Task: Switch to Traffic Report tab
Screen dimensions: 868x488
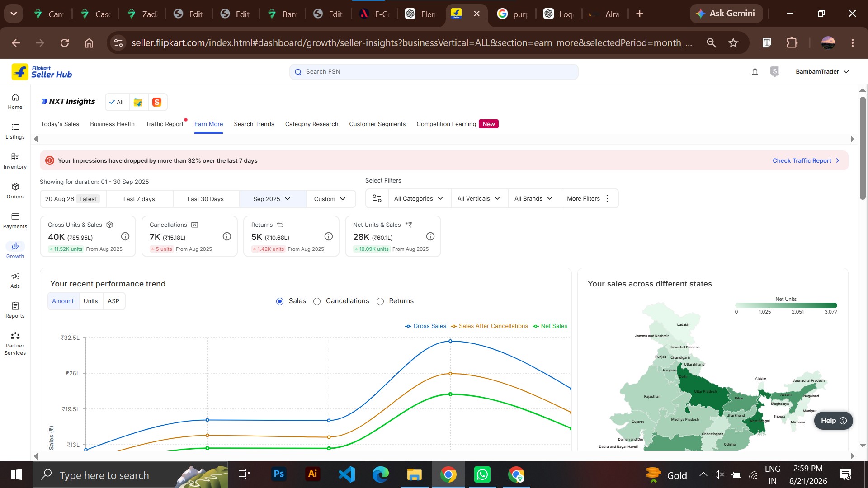Action: (165, 124)
